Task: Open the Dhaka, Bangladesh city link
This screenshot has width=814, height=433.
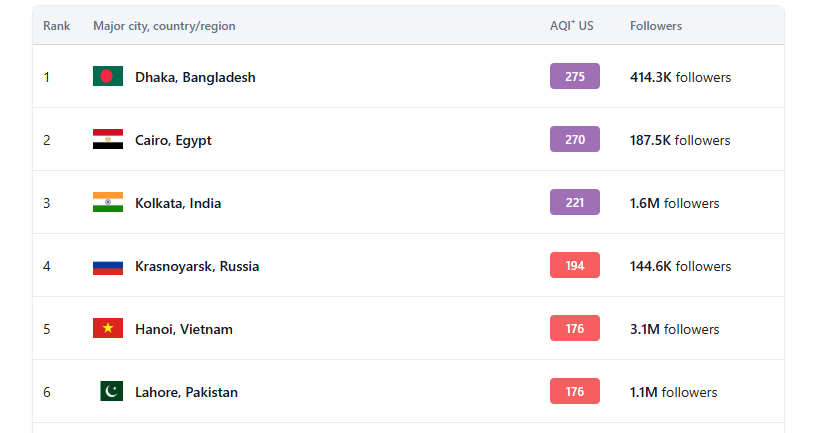Action: [x=195, y=77]
